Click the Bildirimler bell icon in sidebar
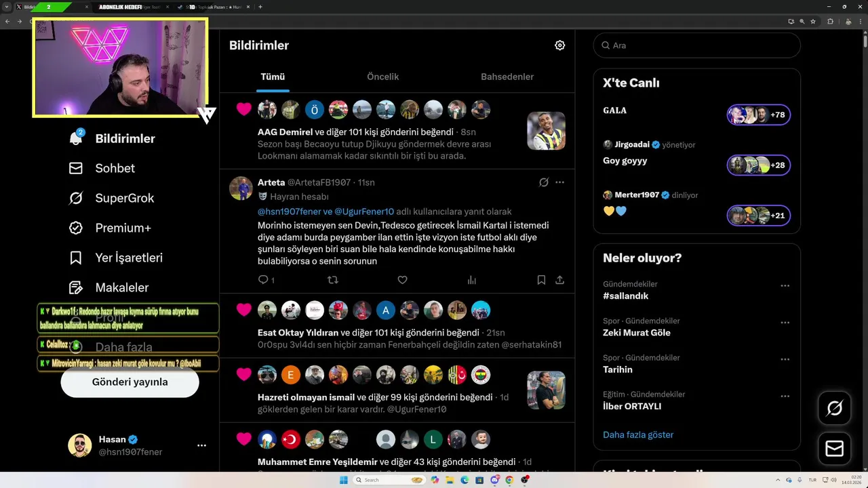Viewport: 868px width, 488px height. (x=76, y=138)
